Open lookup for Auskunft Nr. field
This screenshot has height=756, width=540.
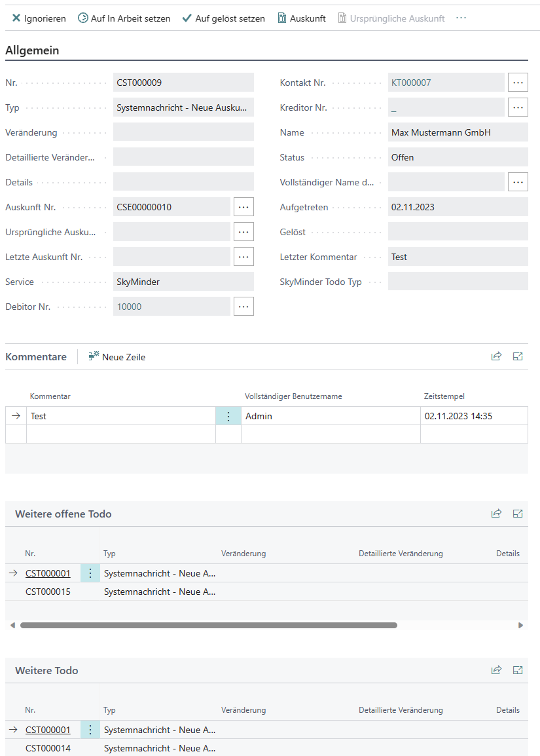pyautogui.click(x=243, y=207)
